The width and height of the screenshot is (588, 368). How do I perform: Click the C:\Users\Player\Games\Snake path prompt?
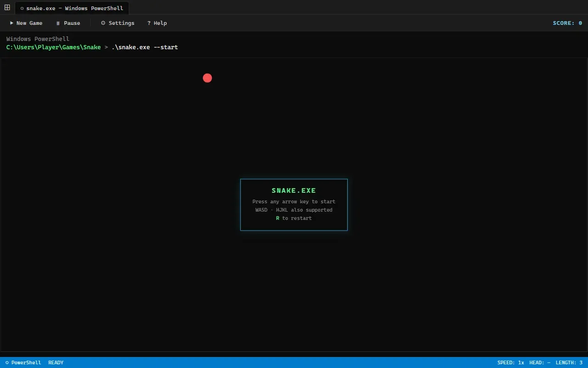(x=53, y=47)
